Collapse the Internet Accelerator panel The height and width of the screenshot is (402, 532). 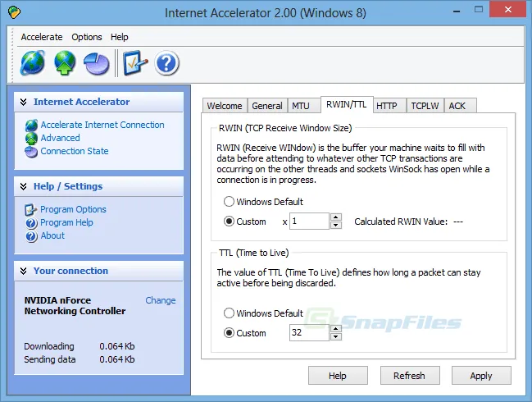point(24,102)
